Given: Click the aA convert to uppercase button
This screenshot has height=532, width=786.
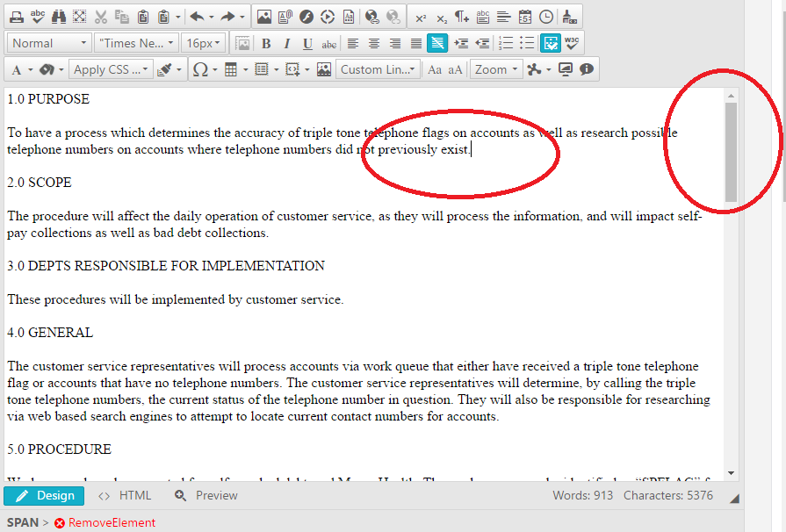Looking at the screenshot, I should coord(455,69).
